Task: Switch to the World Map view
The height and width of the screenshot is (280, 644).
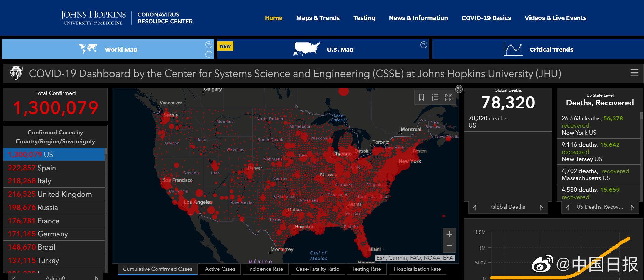Action: click(x=108, y=49)
